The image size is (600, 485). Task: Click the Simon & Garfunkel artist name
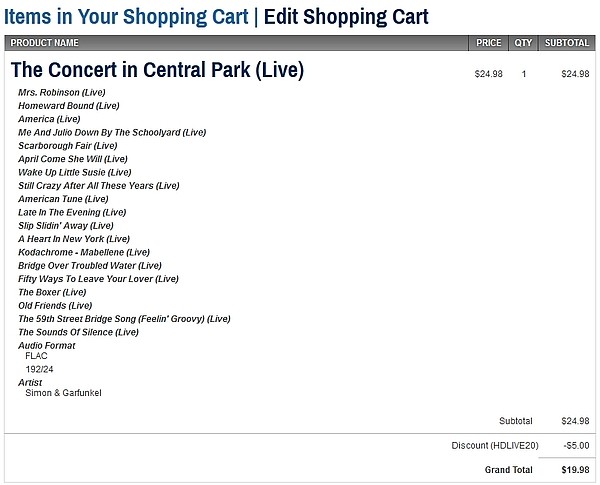pyautogui.click(x=63, y=393)
